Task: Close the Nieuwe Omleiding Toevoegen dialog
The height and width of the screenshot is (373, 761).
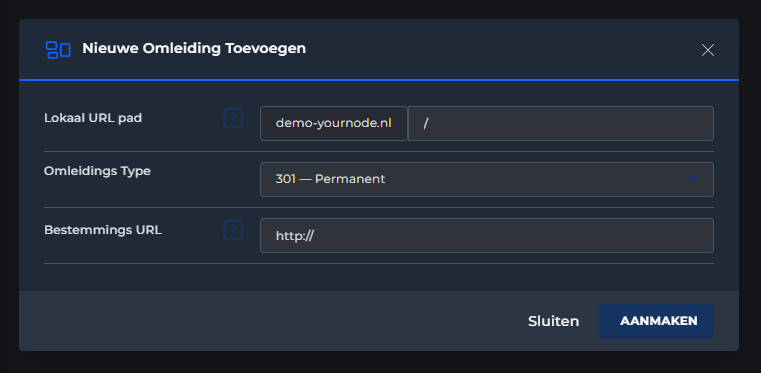Action: pos(708,50)
